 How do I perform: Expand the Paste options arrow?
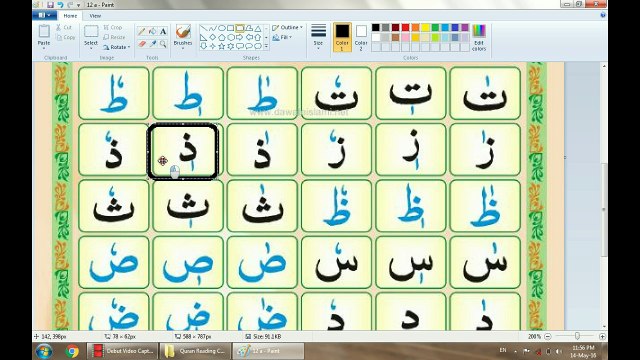(x=44, y=49)
